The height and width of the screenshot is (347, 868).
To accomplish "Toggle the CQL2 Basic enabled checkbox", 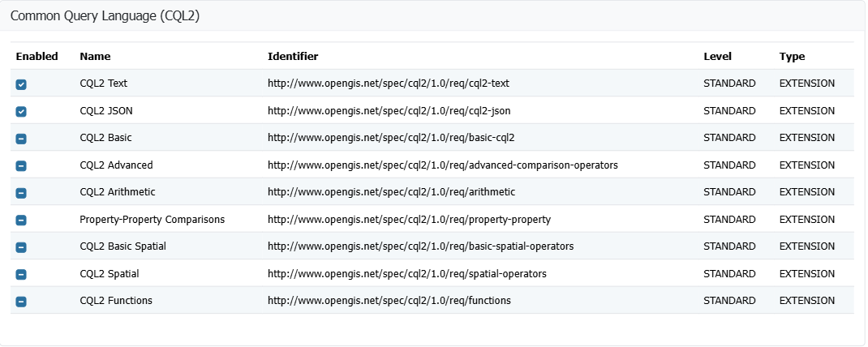I will point(21,139).
